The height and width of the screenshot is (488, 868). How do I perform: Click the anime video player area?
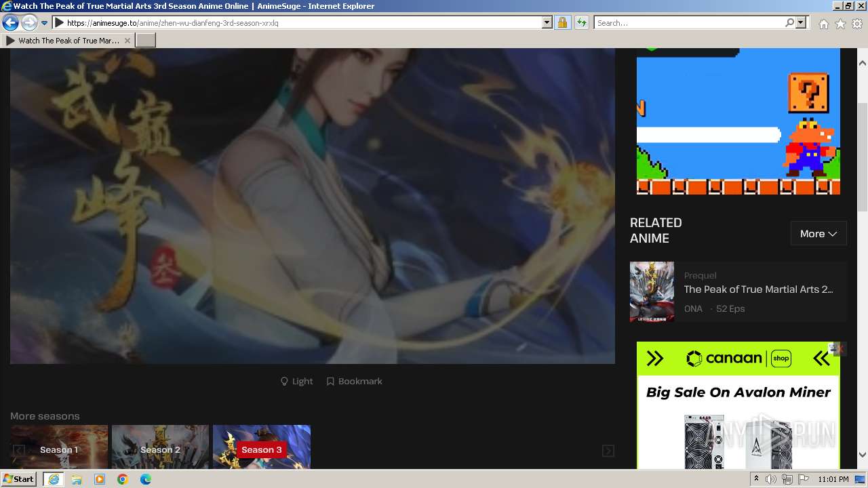point(313,206)
